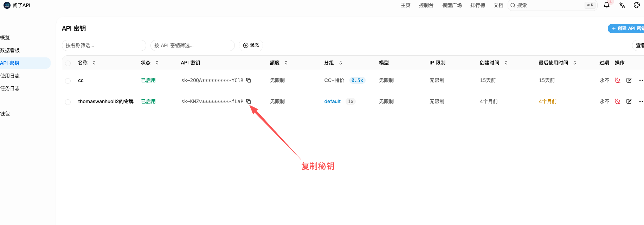Open more actions for the thomaswanhuoli2 row

[x=640, y=101]
